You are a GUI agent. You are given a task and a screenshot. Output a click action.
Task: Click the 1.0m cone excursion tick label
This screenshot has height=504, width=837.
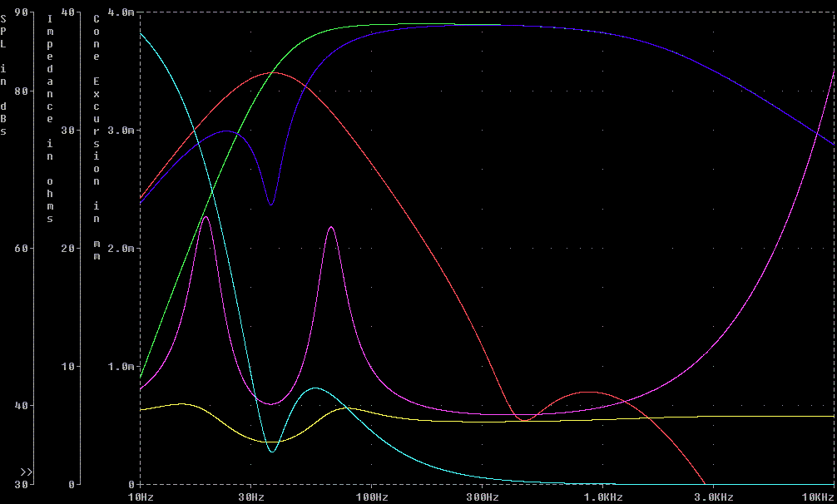121,367
